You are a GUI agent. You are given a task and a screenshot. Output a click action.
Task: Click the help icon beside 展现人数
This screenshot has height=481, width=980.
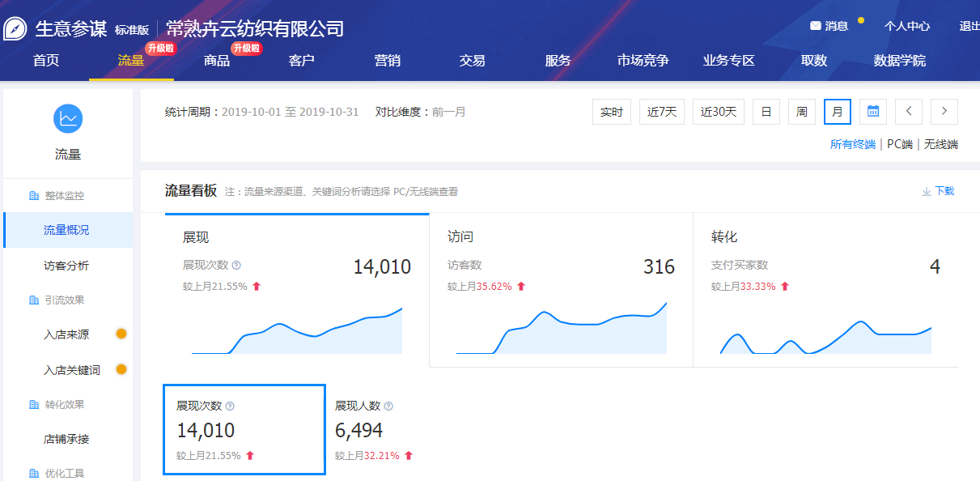point(388,406)
